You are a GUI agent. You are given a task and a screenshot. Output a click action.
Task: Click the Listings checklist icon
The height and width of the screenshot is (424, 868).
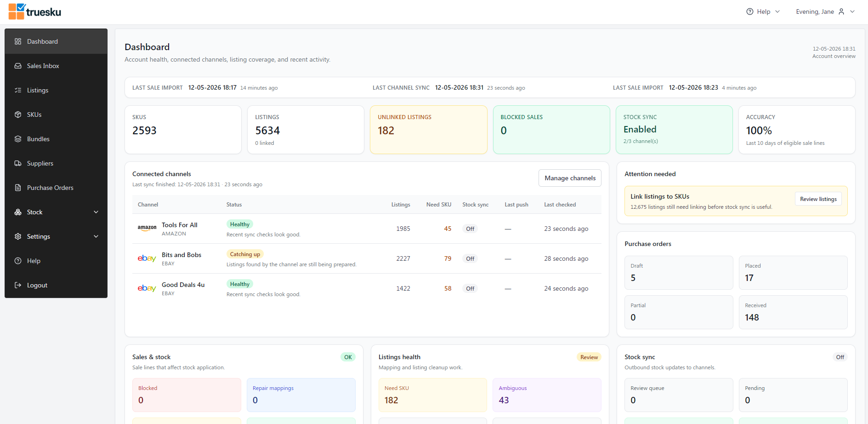tap(18, 90)
